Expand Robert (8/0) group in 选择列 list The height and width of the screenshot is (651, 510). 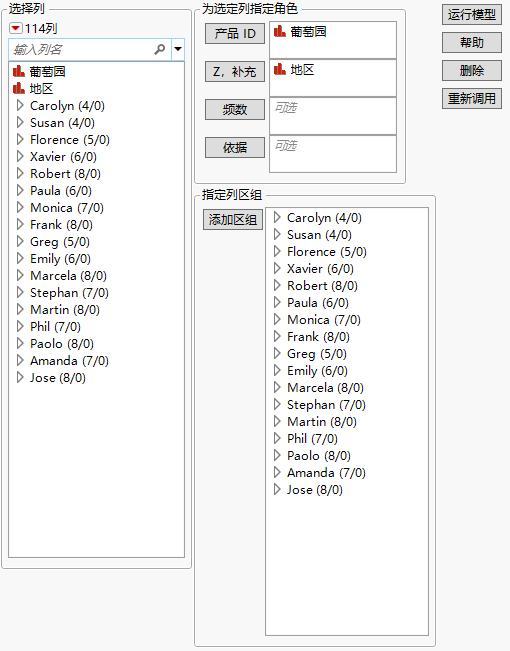click(x=20, y=174)
